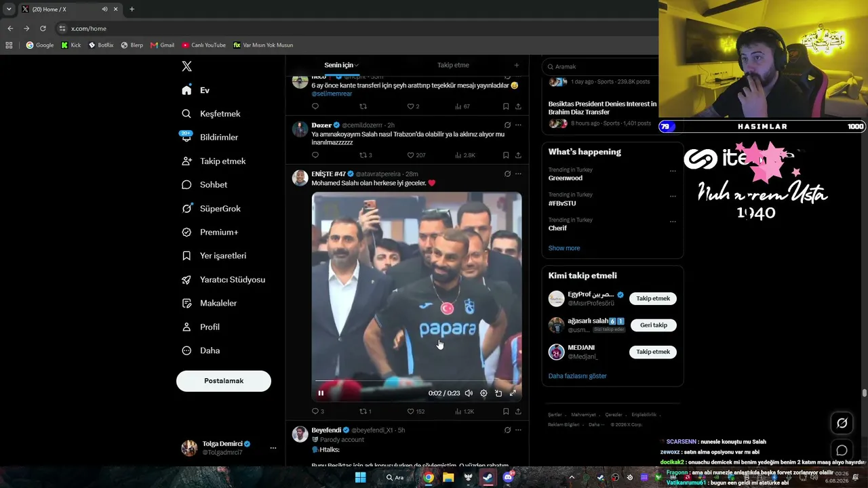Image resolution: width=868 pixels, height=488 pixels.
Task: Switch to the Takip etme tab
Action: click(x=453, y=65)
